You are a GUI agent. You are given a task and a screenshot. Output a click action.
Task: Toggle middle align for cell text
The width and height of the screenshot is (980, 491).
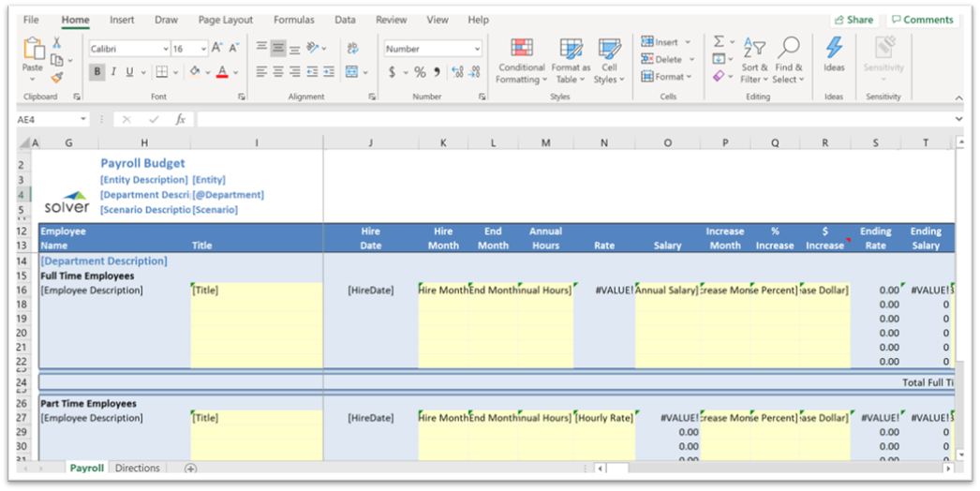tap(278, 48)
